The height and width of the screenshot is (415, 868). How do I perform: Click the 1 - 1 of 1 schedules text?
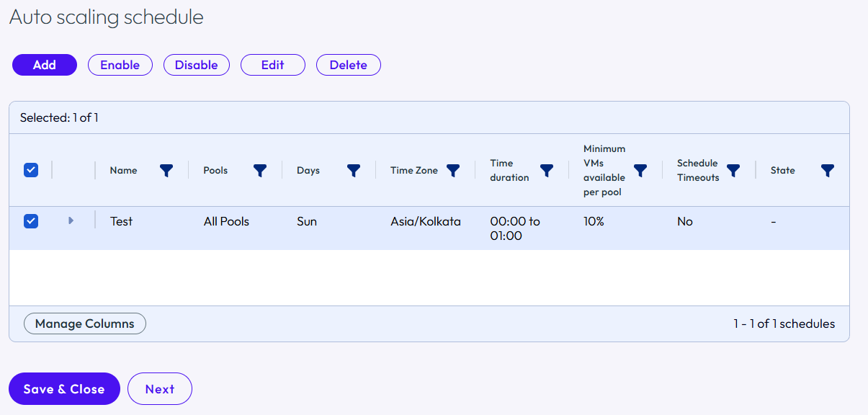[784, 324]
